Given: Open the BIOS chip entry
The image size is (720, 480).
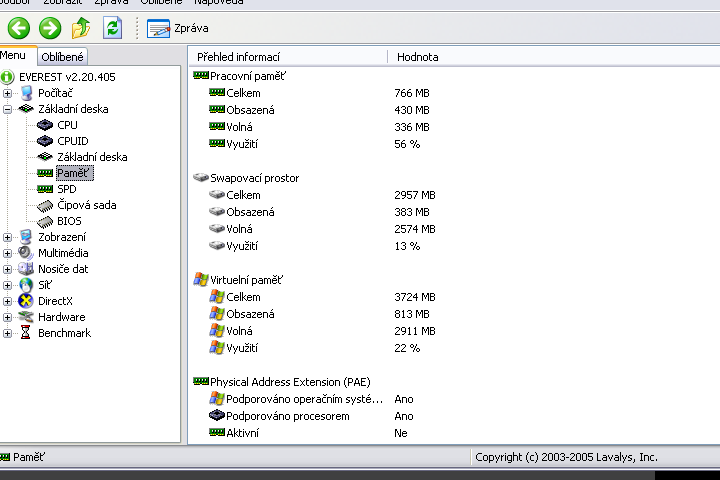Looking at the screenshot, I should tap(68, 221).
